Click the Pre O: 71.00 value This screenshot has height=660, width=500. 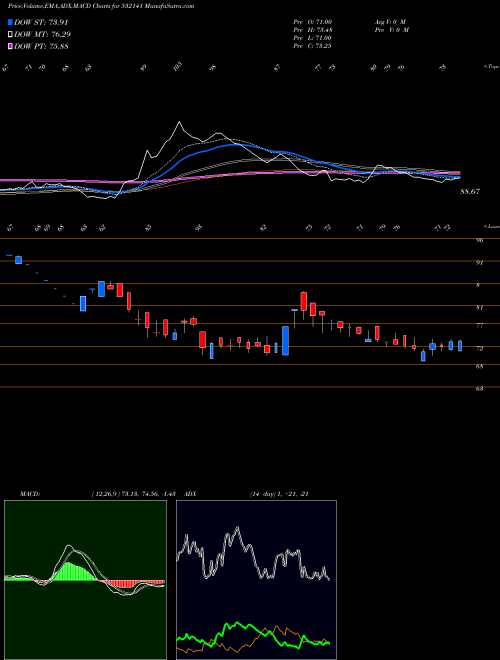click(313, 22)
